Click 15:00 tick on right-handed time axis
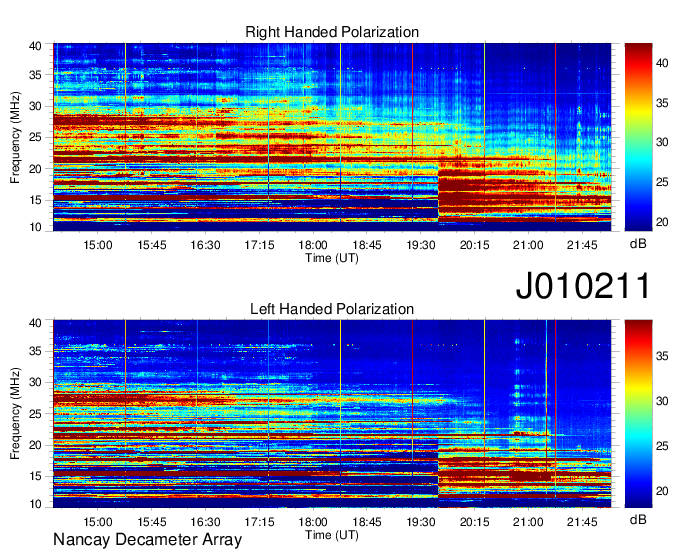Screen dimensions: 680x552 click(x=98, y=245)
